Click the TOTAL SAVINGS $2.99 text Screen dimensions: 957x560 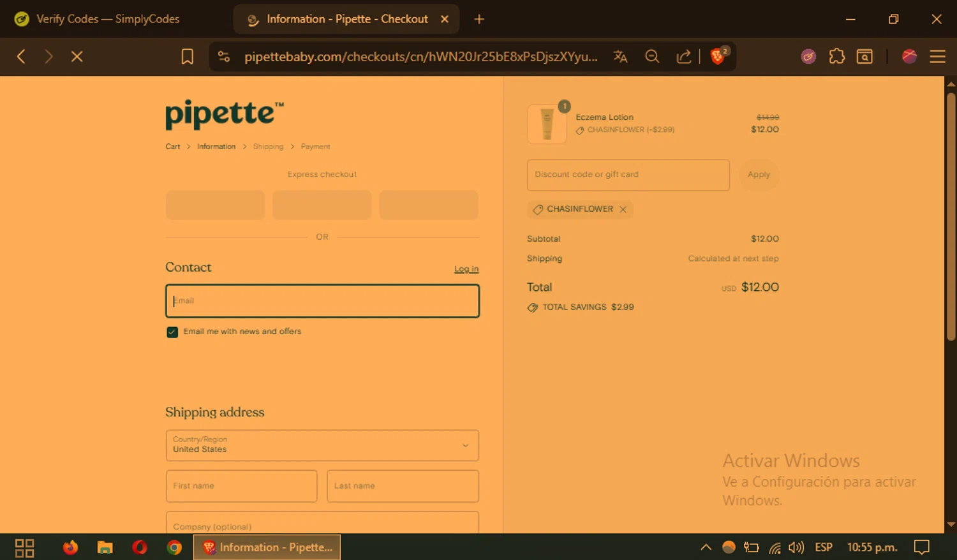click(588, 307)
